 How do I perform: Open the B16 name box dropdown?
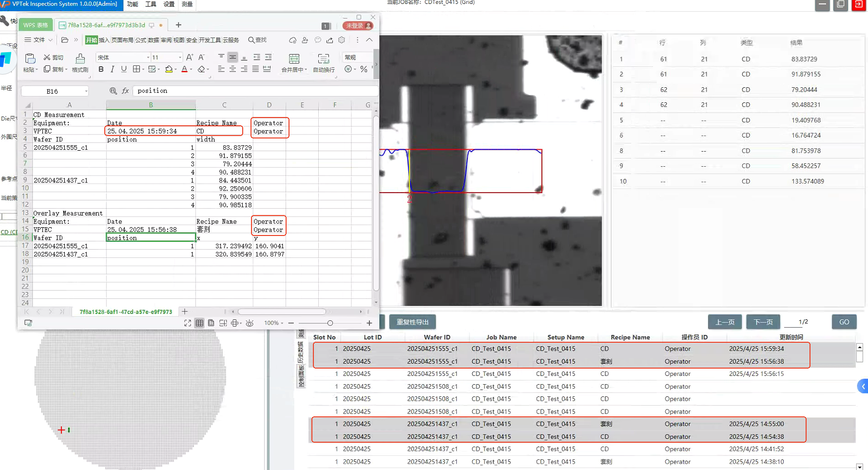click(x=86, y=91)
